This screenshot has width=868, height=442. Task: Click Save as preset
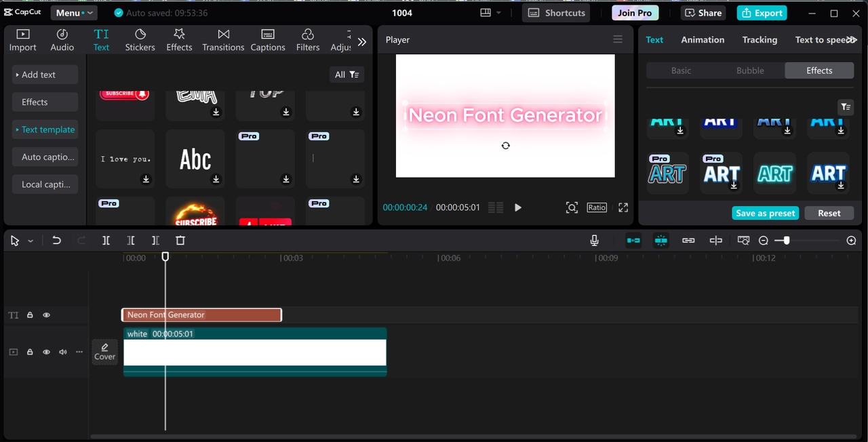point(766,213)
